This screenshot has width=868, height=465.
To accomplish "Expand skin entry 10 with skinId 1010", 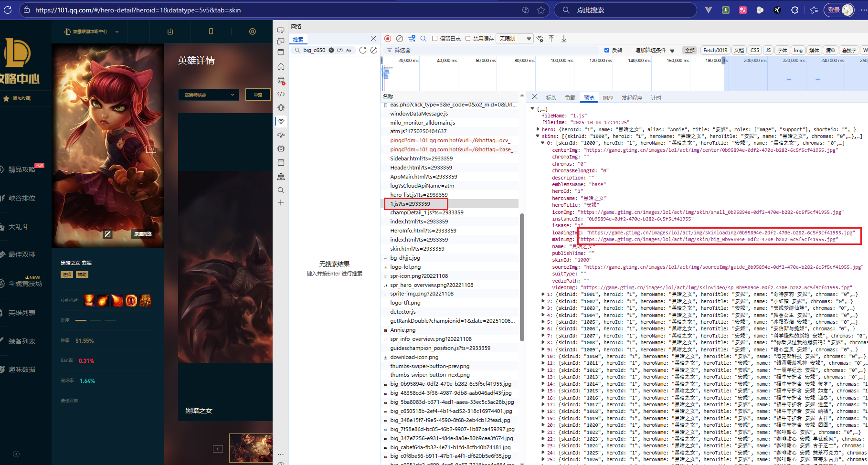I will tap(543, 356).
